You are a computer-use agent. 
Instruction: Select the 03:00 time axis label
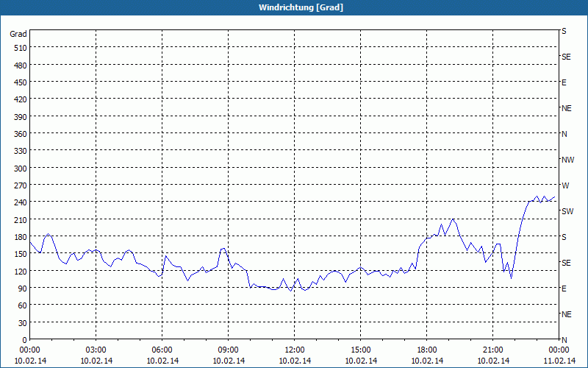point(96,350)
